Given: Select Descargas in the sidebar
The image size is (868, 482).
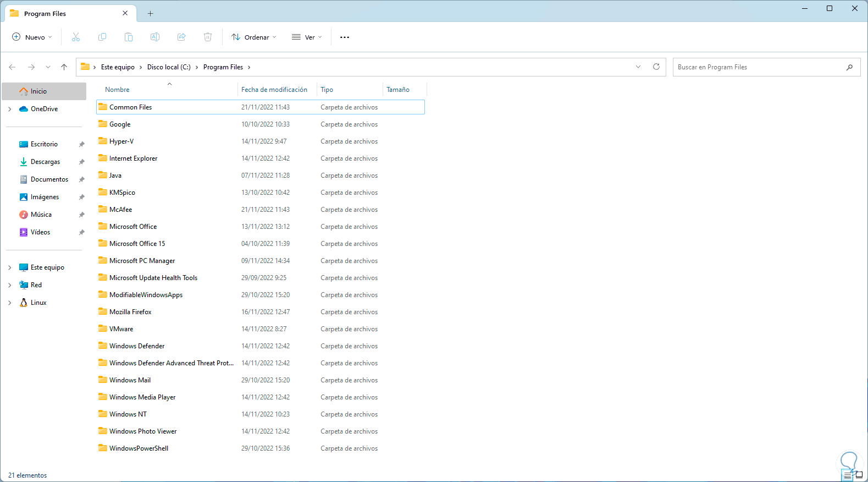Looking at the screenshot, I should click(45, 162).
